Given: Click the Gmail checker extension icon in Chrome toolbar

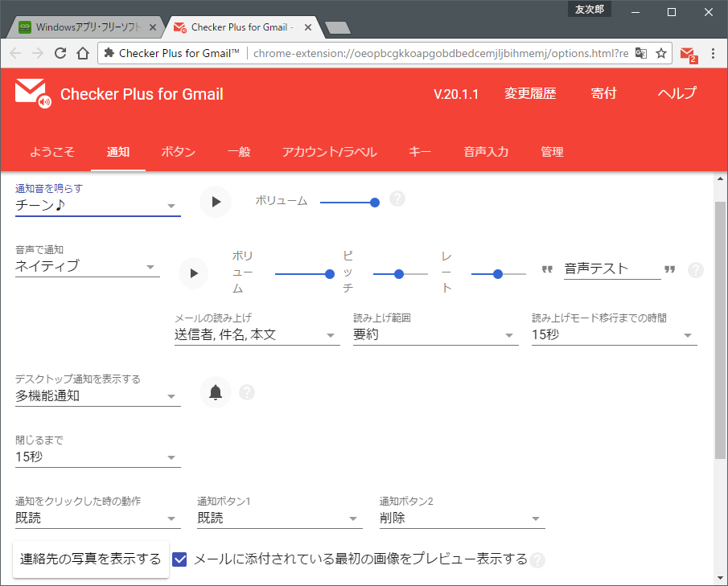Looking at the screenshot, I should coord(689,52).
